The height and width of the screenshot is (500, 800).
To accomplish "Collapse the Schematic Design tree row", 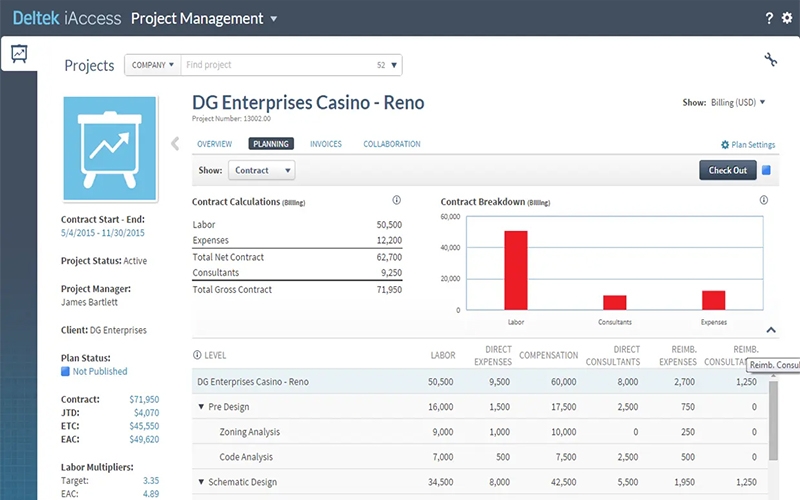I will pos(201,482).
